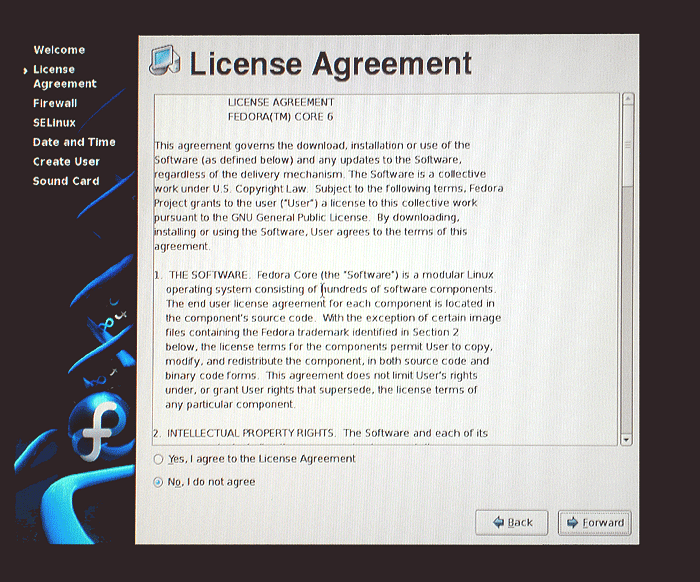Click the license text scrollbar thumb

(x=628, y=146)
